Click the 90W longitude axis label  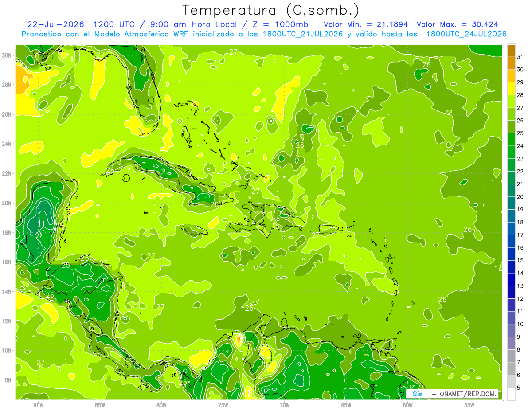pyautogui.click(x=38, y=406)
